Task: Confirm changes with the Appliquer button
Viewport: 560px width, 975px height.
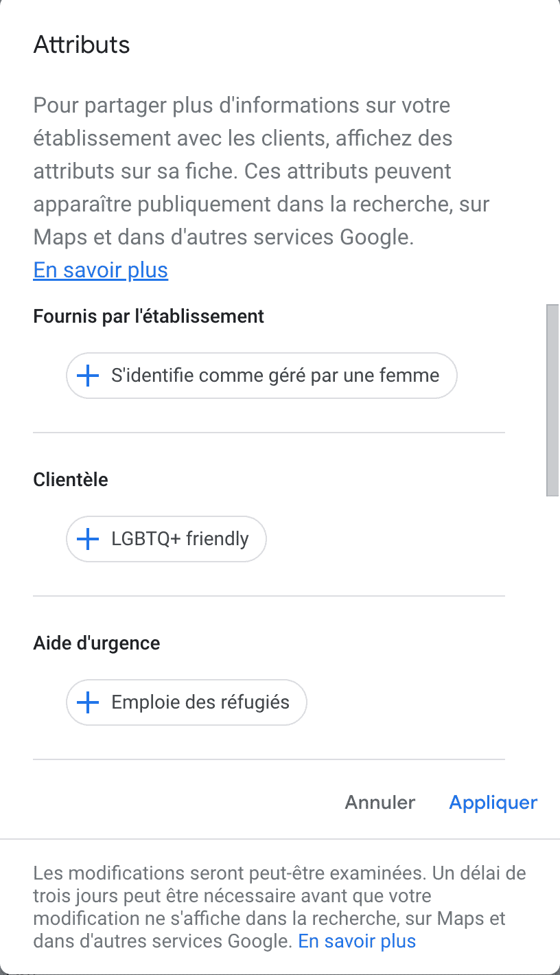Action: (x=493, y=803)
